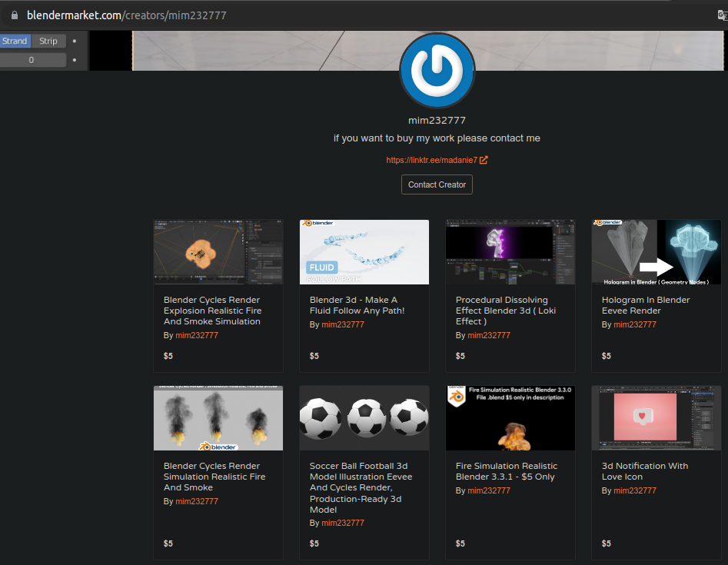
Task: Open the soccer balls product thumbnail
Action: pos(364,418)
